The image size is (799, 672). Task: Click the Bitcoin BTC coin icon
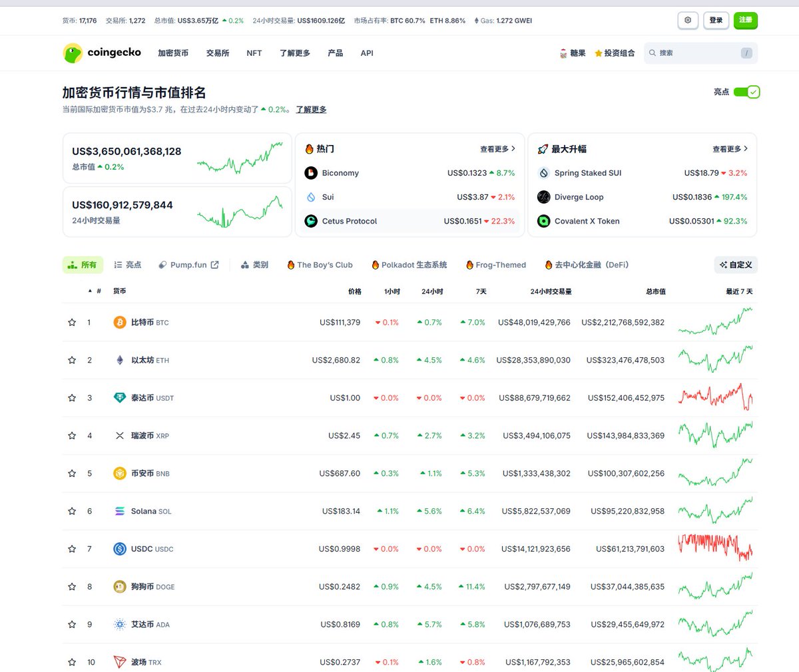[x=120, y=322]
